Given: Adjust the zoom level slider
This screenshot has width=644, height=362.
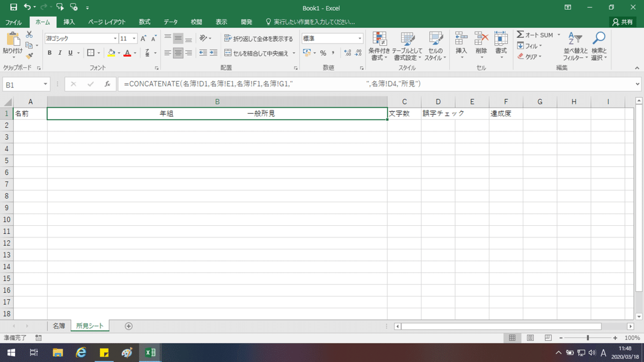Looking at the screenshot, I should (x=588, y=338).
